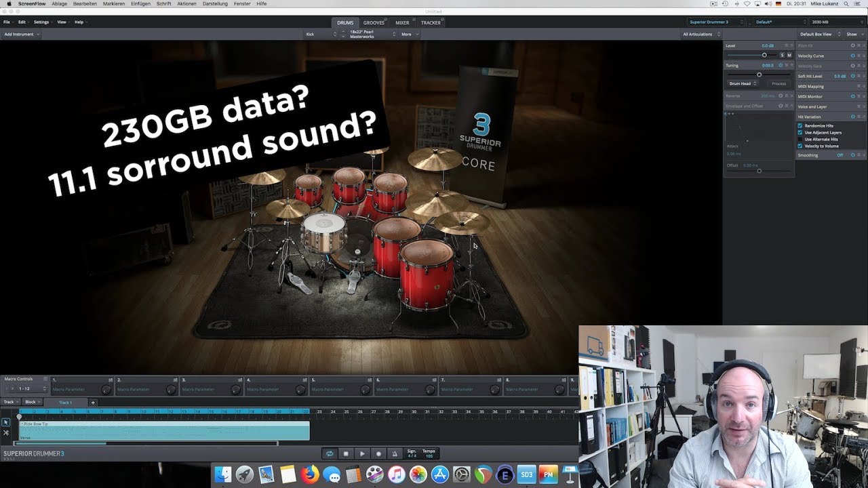Open Macro Controls menu icon
This screenshot has width=868, height=488.
point(45,379)
